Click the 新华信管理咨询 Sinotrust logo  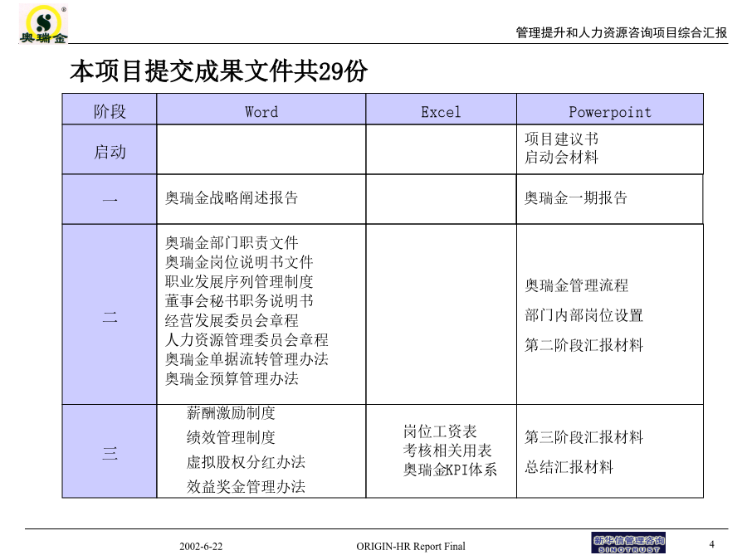(628, 543)
